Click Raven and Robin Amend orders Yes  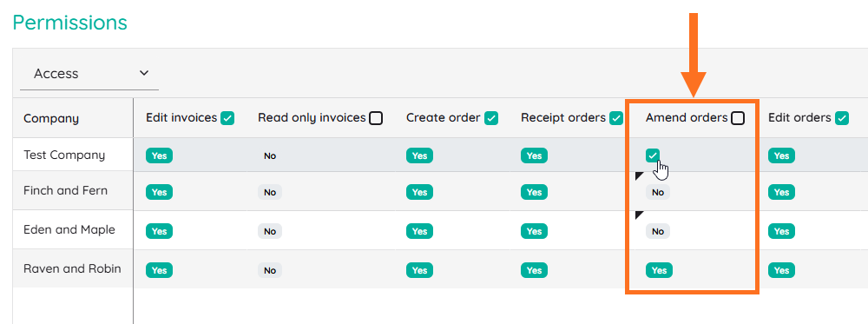[660, 270]
